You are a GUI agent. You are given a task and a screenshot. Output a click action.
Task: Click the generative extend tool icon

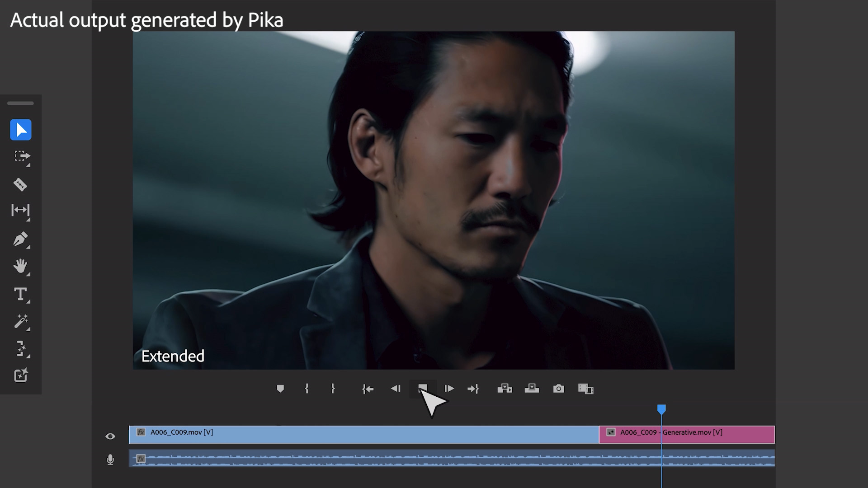(x=21, y=348)
